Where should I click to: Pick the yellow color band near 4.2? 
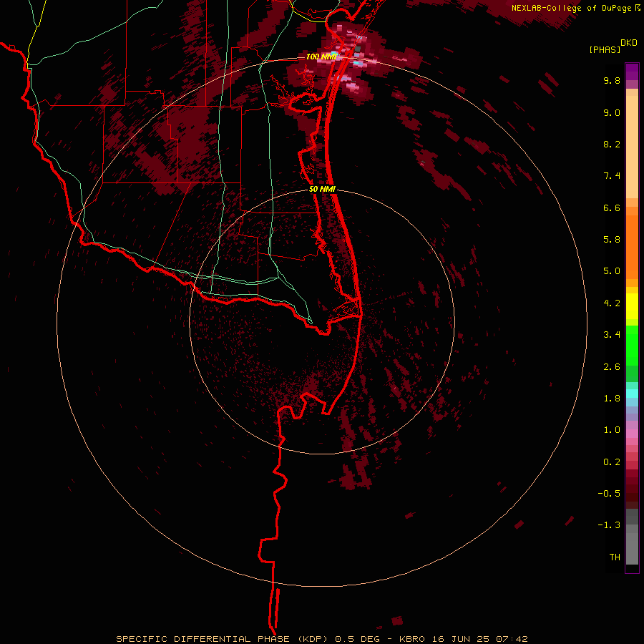[632, 306]
